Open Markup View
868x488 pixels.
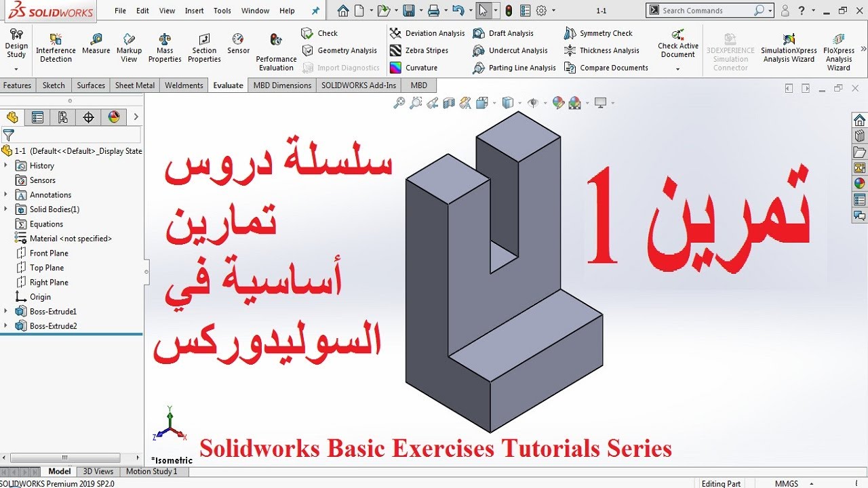129,47
